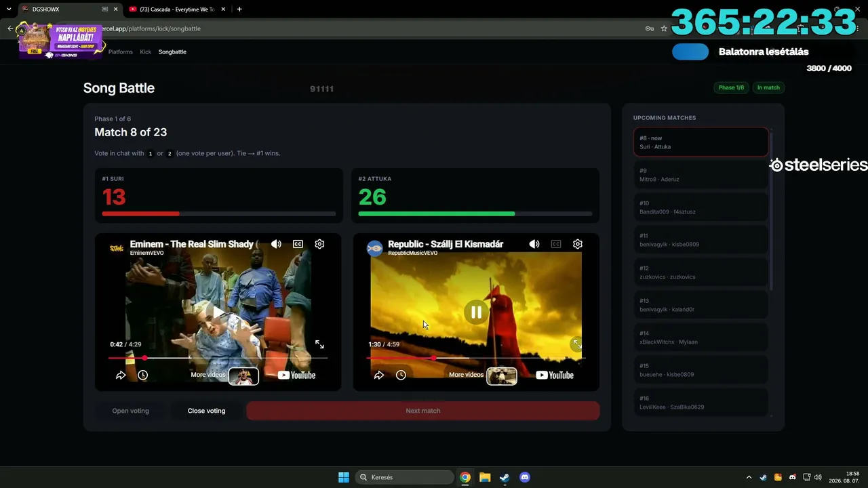The width and height of the screenshot is (868, 488).
Task: Enter fullscreen on the Eminem video
Action: [x=319, y=344]
